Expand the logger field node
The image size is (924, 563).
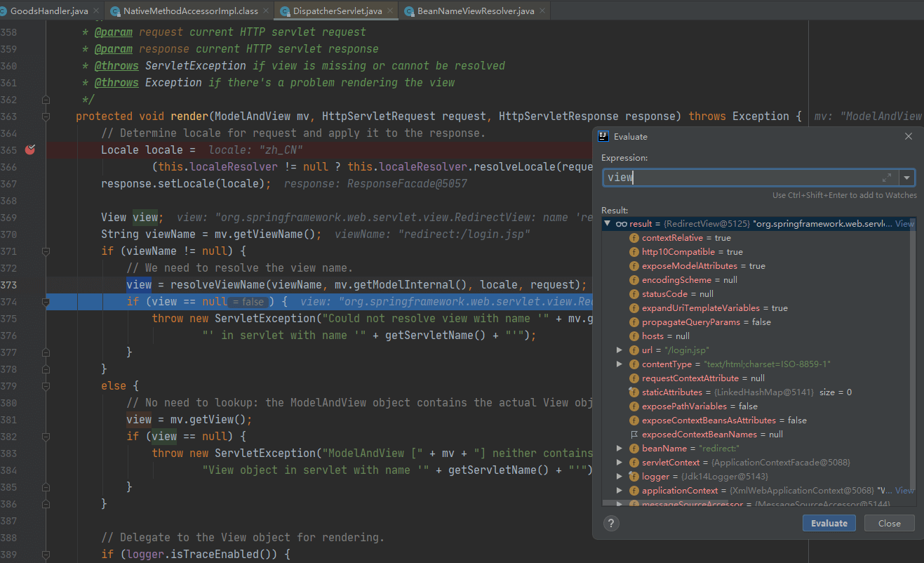(x=620, y=477)
